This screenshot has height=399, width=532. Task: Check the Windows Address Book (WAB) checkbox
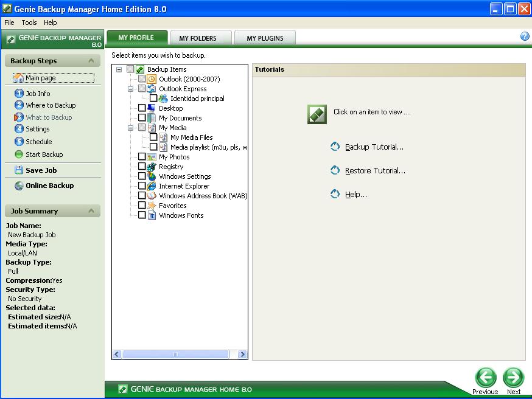click(x=142, y=195)
